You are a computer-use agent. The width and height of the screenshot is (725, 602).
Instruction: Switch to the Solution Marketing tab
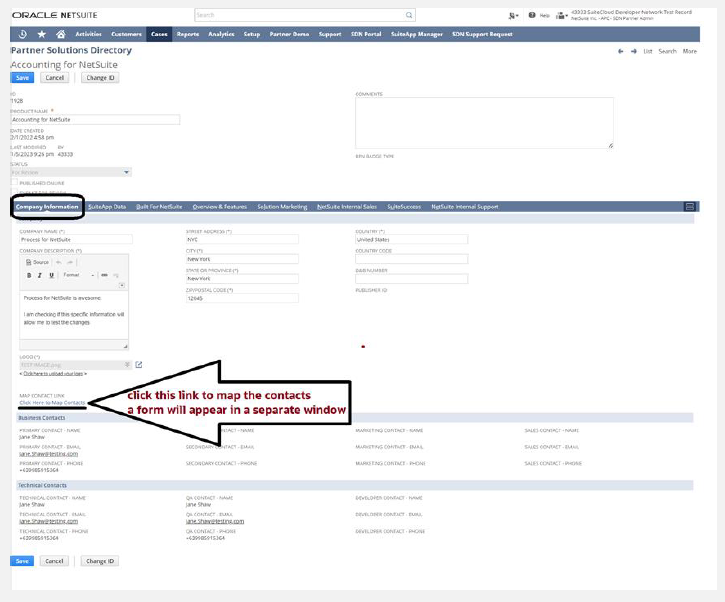pos(282,207)
